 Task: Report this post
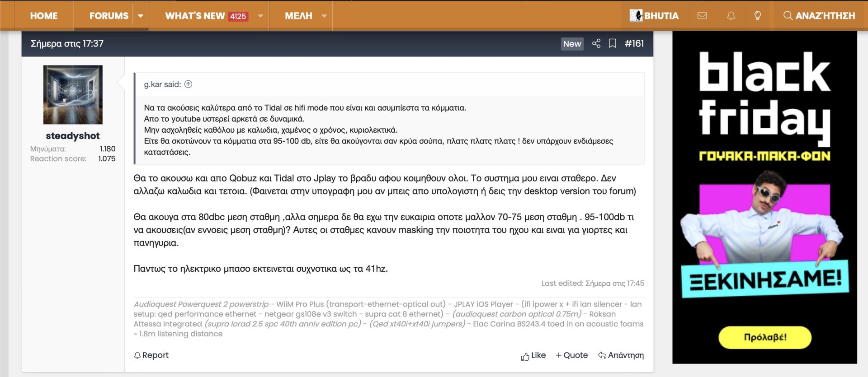click(x=151, y=355)
